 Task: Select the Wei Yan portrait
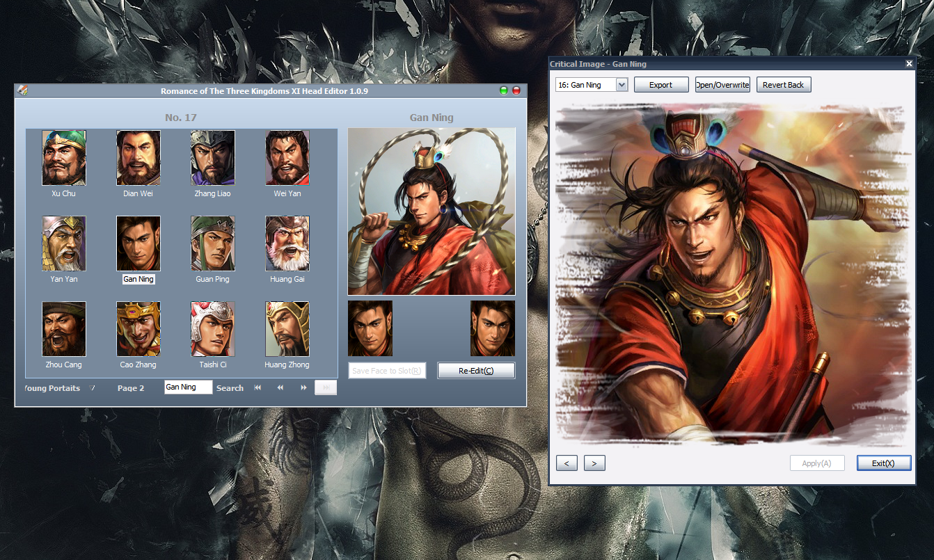287,157
